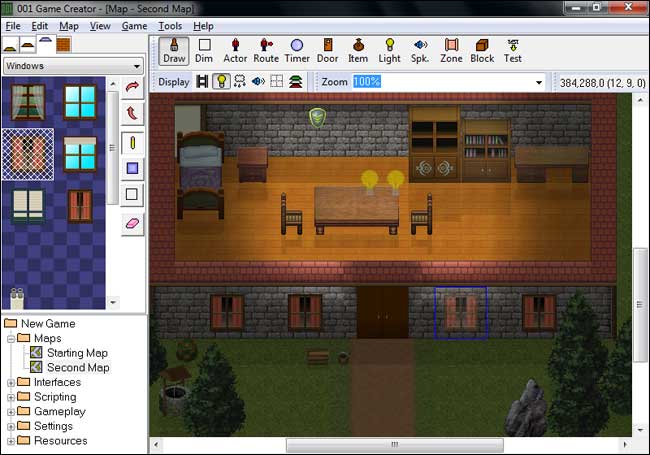
Task: Select the blue glass window tile
Action: click(79, 101)
